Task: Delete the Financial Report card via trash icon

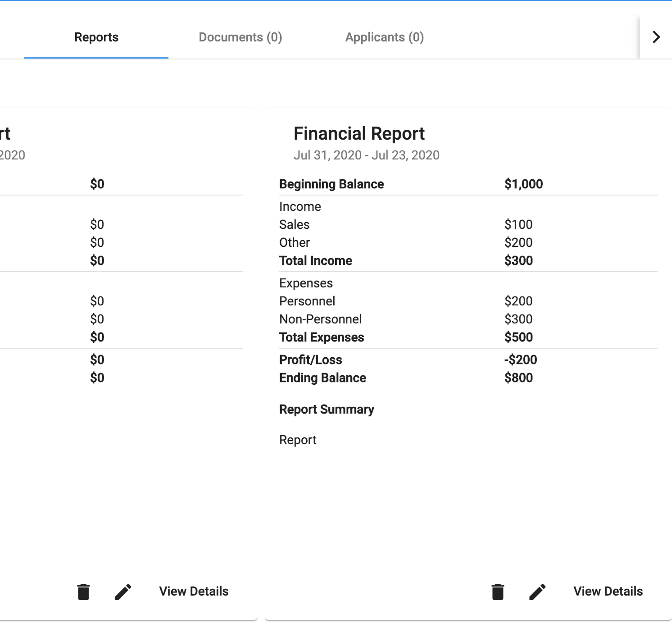Action: point(498,592)
